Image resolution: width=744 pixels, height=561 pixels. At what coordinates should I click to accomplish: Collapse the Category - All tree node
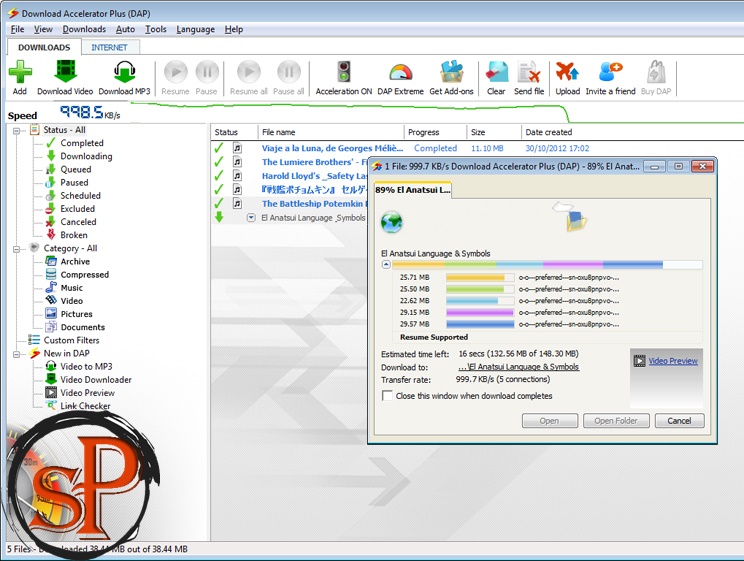[17, 248]
